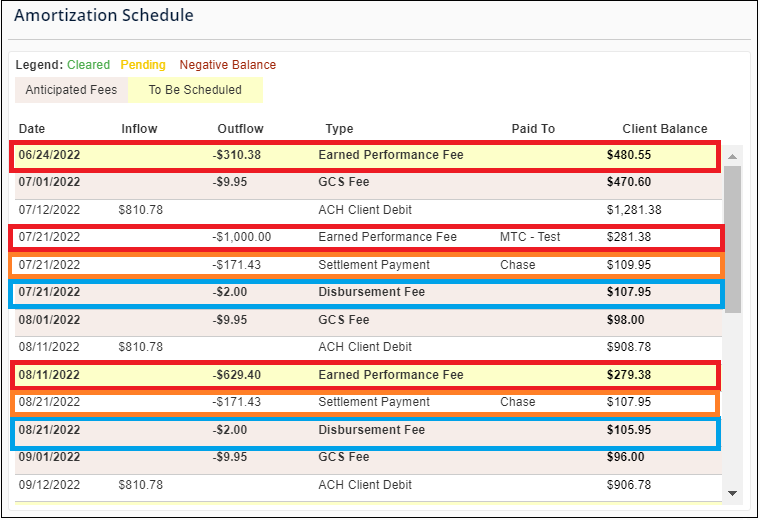Click the vertical scrollbar thumb
Image resolution: width=760 pixels, height=520 pixels.
pos(732,239)
